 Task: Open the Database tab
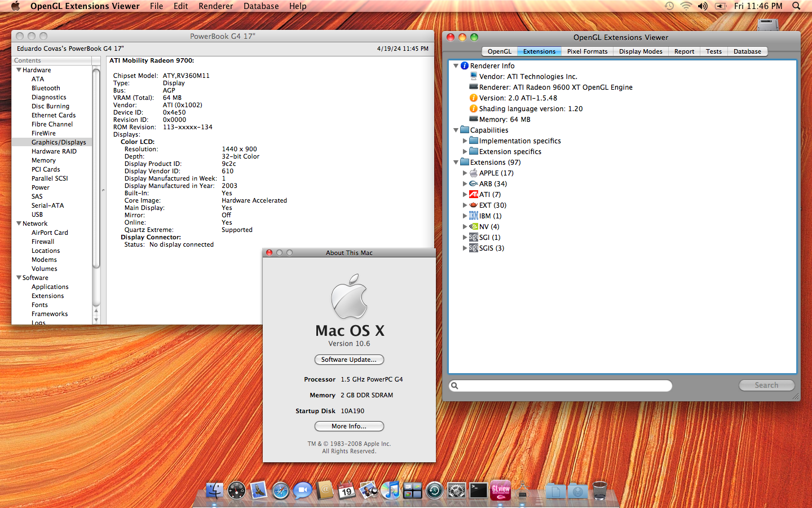[x=747, y=51]
